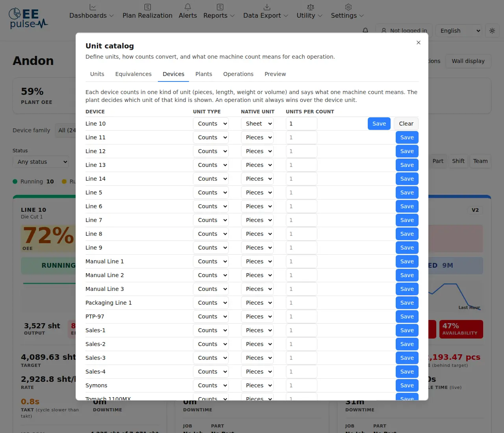Toggle the light/dark theme sun icon

pos(492,31)
